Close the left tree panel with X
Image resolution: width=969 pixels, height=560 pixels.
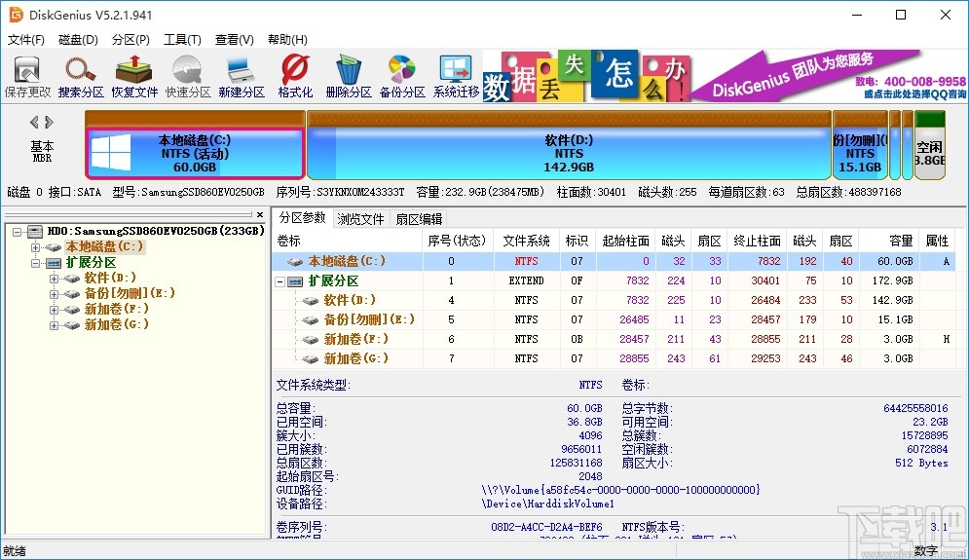[260, 214]
